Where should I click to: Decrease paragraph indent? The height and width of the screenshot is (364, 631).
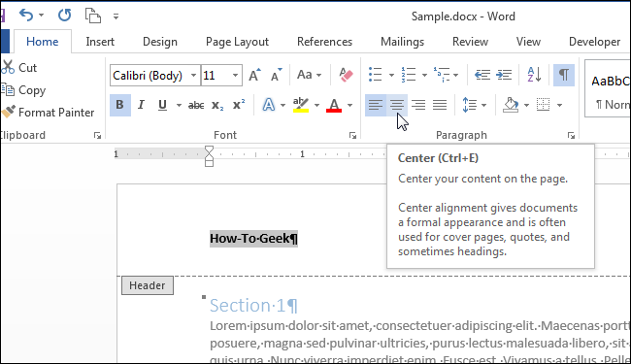(x=482, y=75)
